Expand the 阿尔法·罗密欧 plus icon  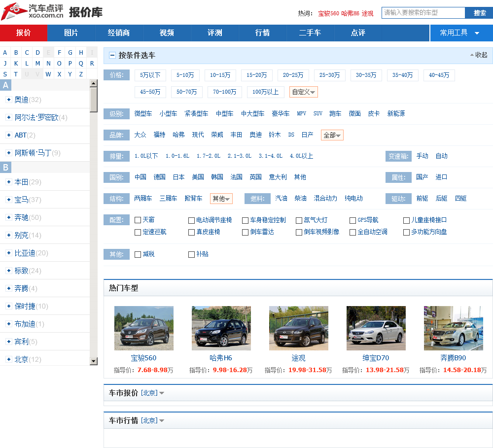[x=9, y=117]
